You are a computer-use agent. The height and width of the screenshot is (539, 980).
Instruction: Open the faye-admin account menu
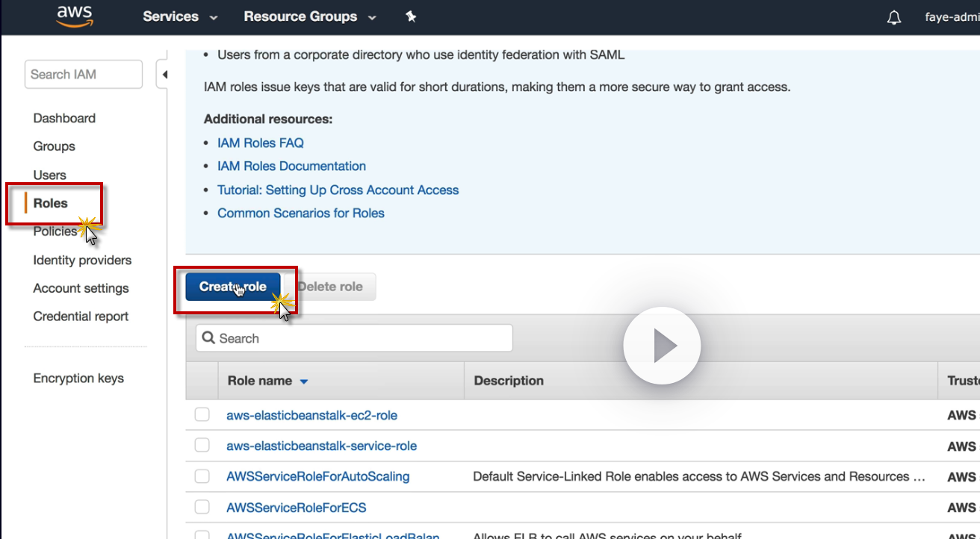point(952,17)
